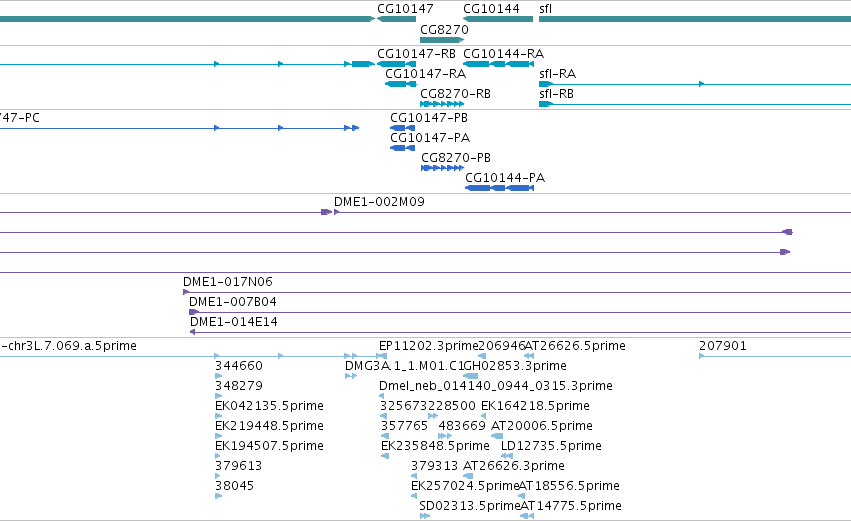Viewport: 851px width, 521px height.
Task: Click EST label SD02313.5prime
Action: [x=469, y=506]
